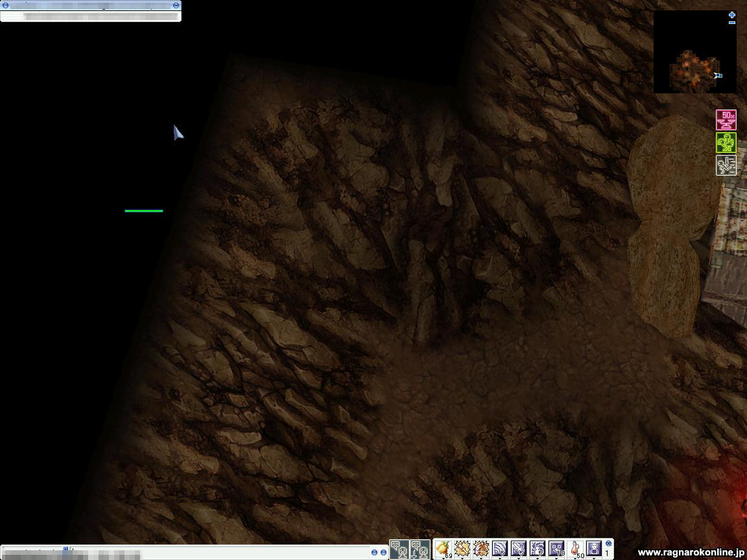Zoom in the minimap with plus button
The height and width of the screenshot is (560, 747).
coord(732,16)
